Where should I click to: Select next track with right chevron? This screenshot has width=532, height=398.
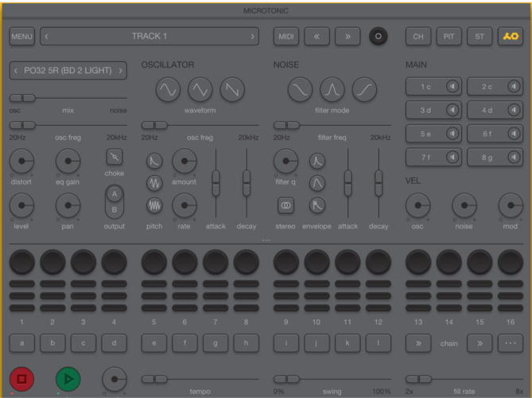[x=252, y=37]
